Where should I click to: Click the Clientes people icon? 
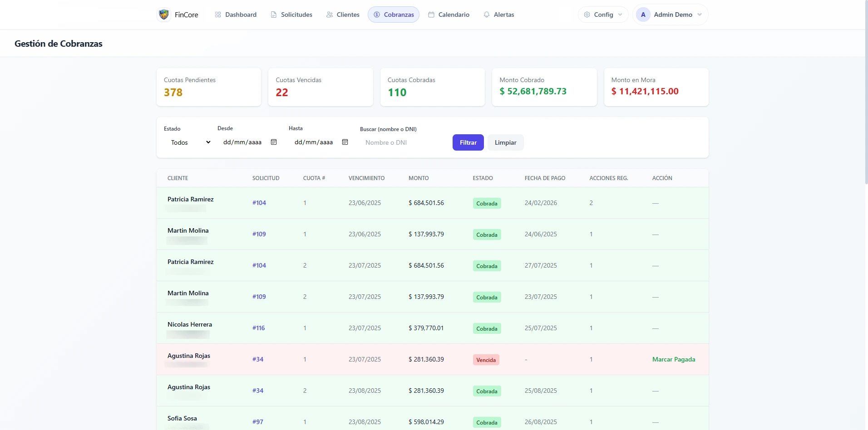pyautogui.click(x=330, y=15)
